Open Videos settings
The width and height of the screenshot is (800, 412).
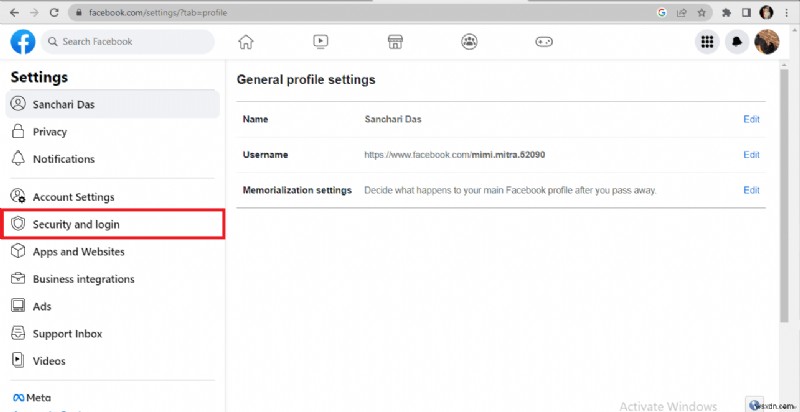pos(113,361)
